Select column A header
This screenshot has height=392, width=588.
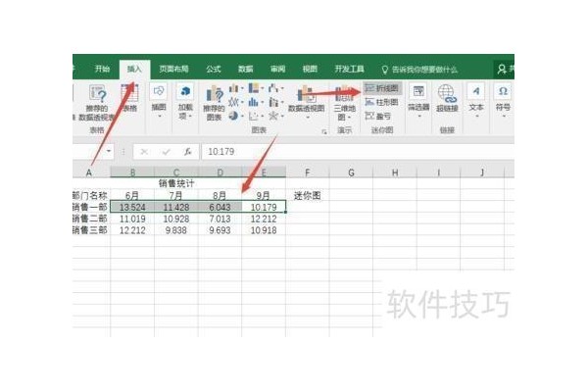pyautogui.click(x=91, y=172)
